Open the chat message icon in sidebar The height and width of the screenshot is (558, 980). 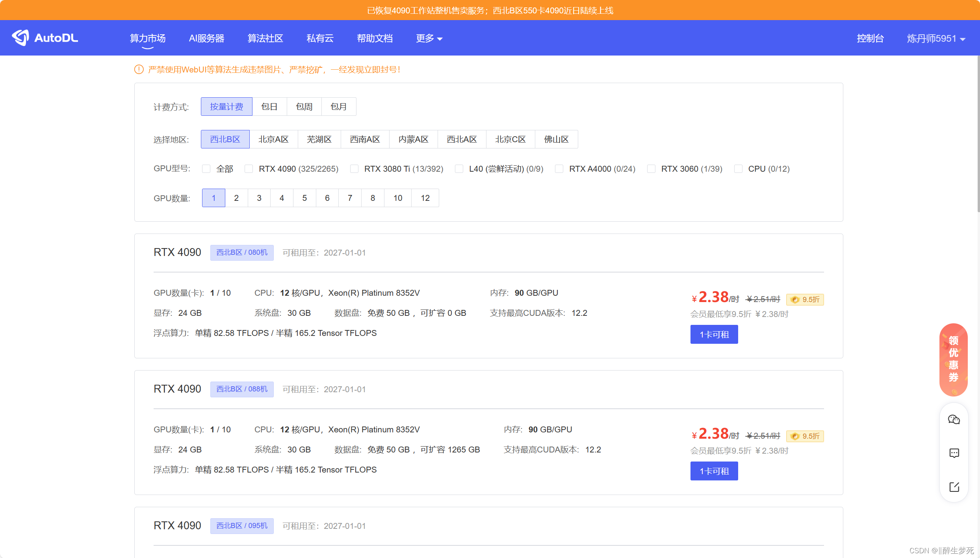(954, 453)
